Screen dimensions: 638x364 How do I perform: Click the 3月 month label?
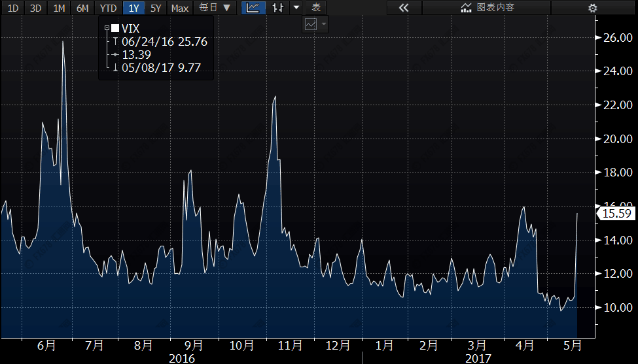[x=477, y=345]
